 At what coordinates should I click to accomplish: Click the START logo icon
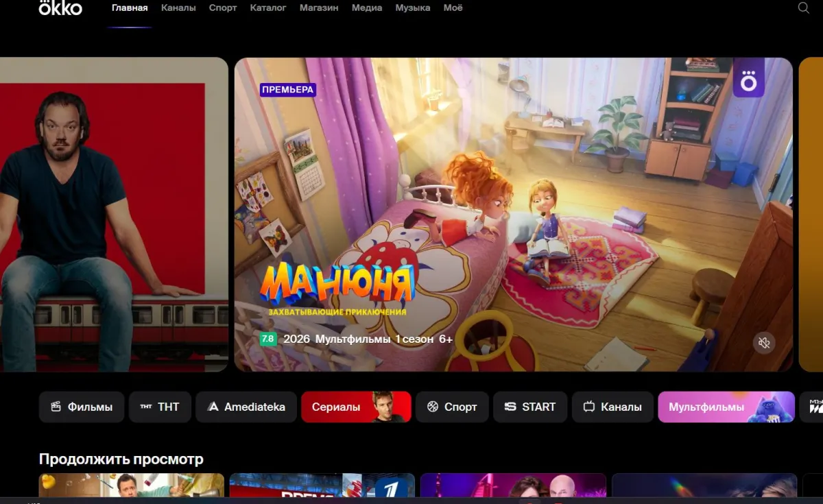(510, 407)
